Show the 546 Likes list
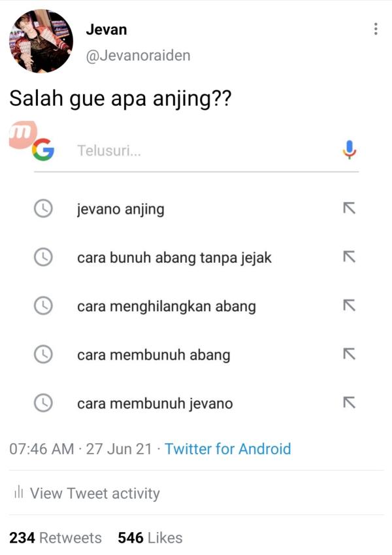Viewport: 392px width, 555px height. [x=150, y=537]
